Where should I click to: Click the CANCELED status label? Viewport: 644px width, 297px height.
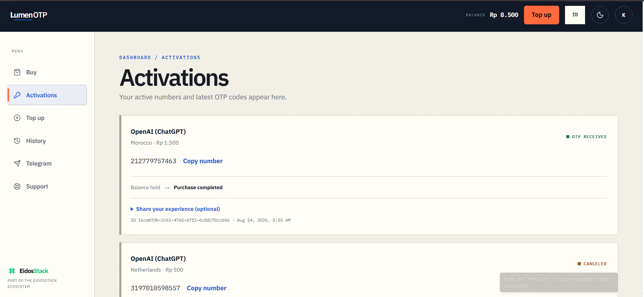(x=592, y=264)
